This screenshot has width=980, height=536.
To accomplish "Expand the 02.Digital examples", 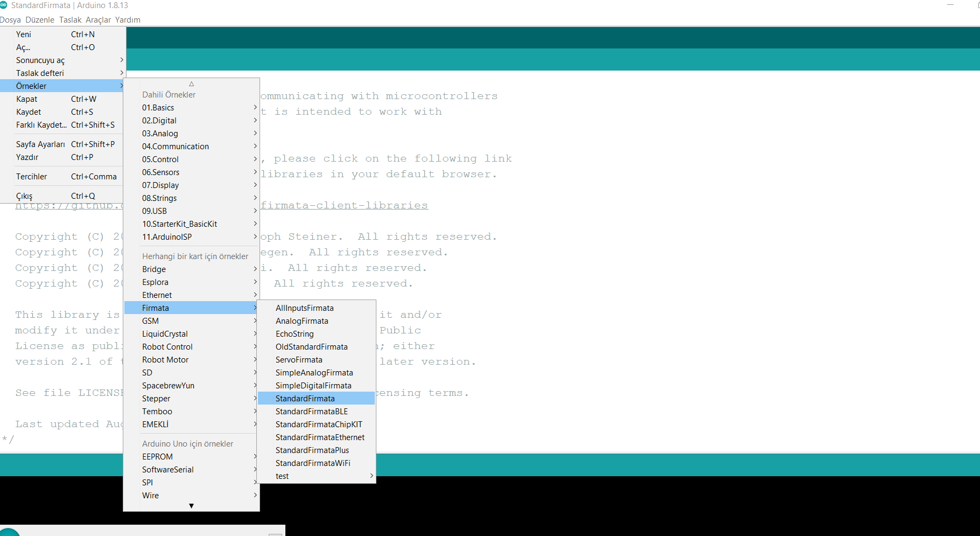I will 192,121.
